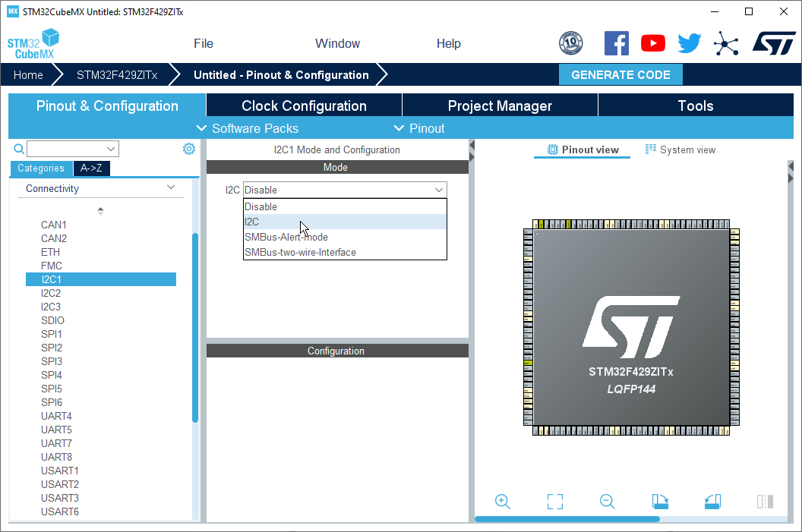The image size is (802, 532).
Task: Select the Pinout view tab
Action: click(583, 150)
